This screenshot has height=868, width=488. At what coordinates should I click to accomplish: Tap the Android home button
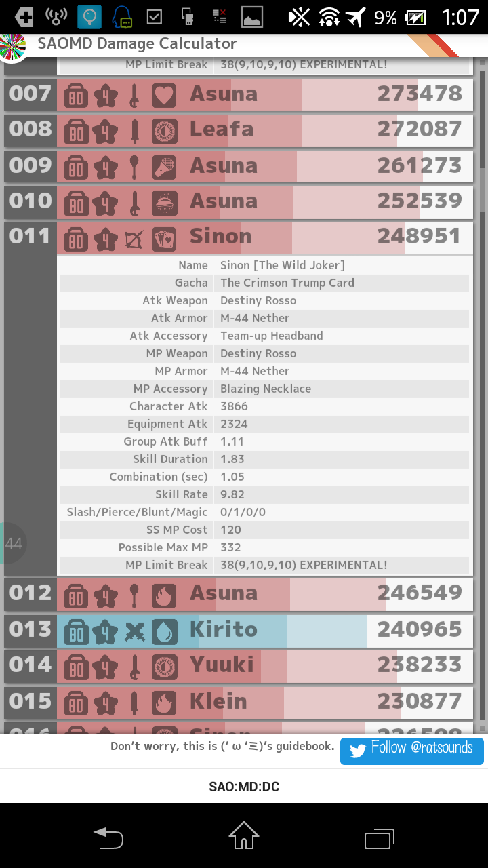tap(244, 837)
